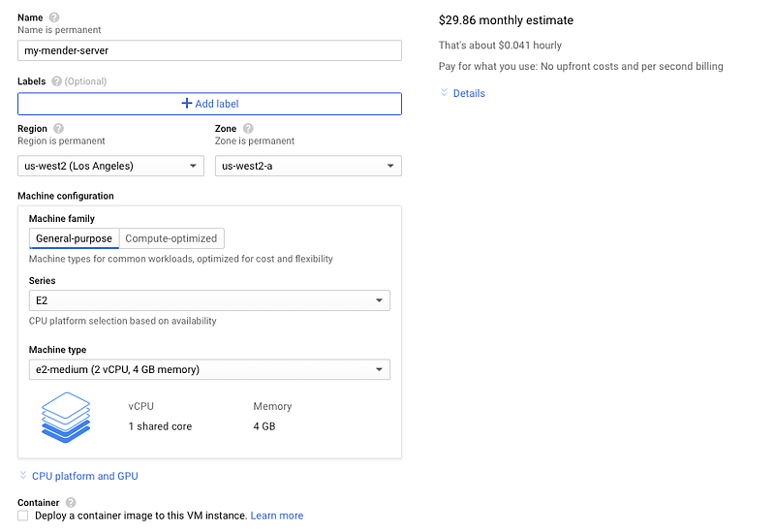Open the Series dropdown showing E2
The image size is (775, 532).
[209, 300]
